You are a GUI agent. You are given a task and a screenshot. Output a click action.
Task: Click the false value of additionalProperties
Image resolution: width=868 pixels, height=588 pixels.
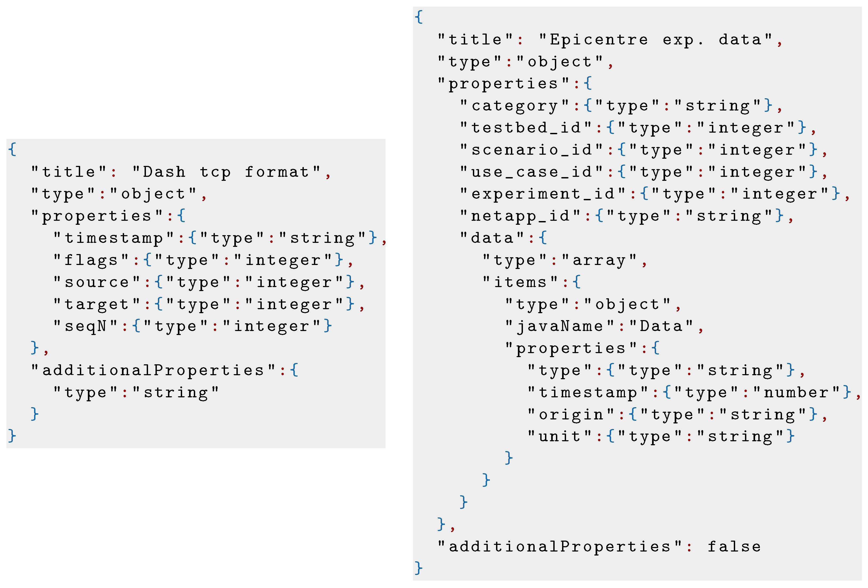pos(734,547)
